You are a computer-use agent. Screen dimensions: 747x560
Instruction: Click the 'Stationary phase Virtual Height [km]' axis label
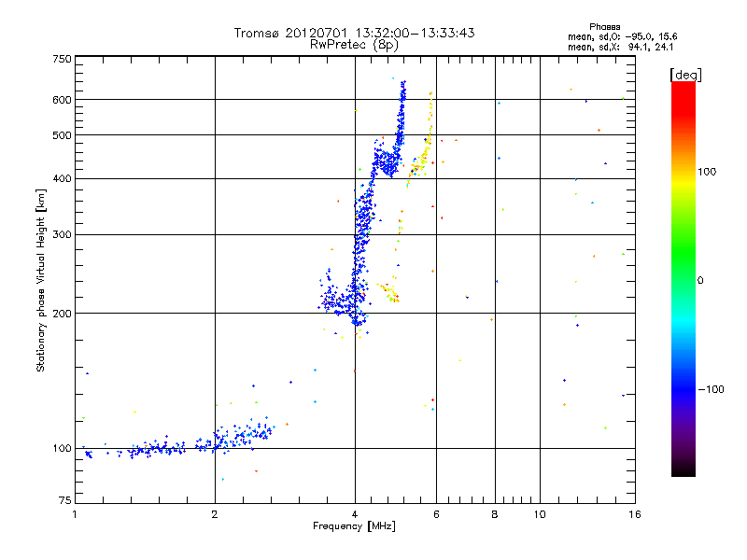[x=40, y=280]
